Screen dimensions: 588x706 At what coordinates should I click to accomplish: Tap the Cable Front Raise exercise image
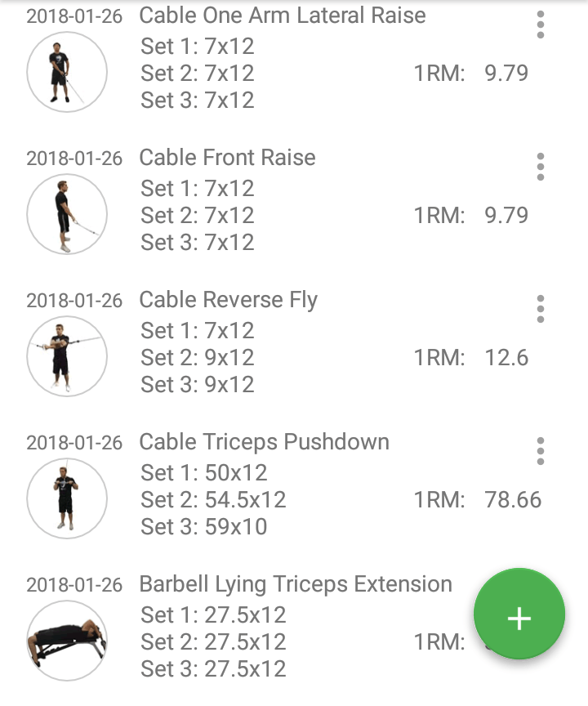[x=67, y=214]
